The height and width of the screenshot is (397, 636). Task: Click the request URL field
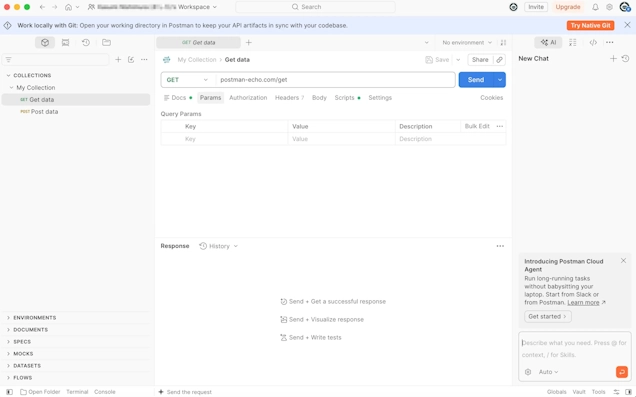pyautogui.click(x=335, y=80)
